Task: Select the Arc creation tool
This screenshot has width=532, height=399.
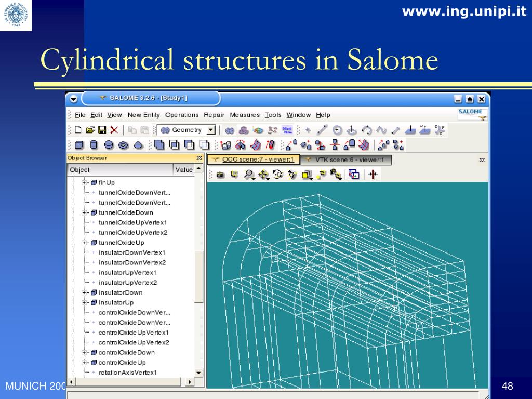Action: (x=366, y=130)
